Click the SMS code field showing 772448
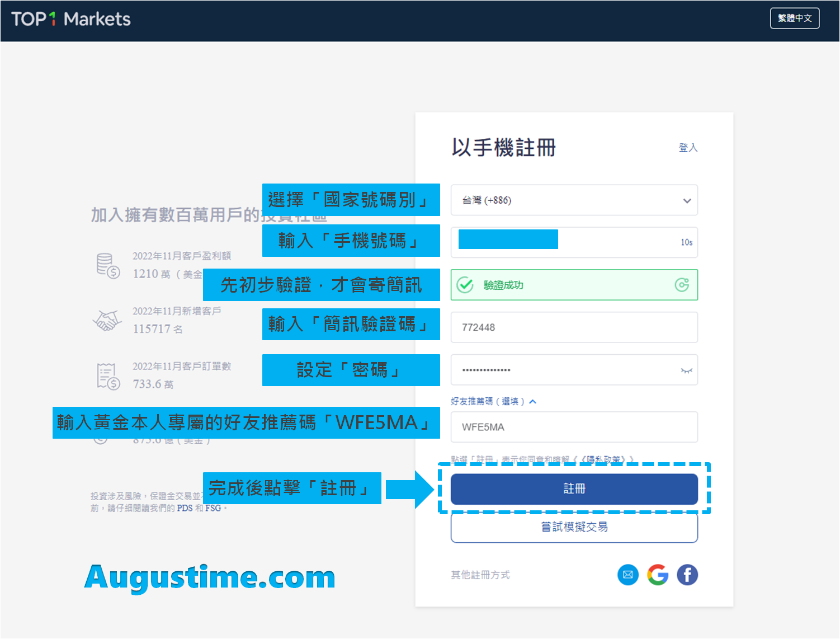Viewport: 840px width, 639px height. pyautogui.click(x=574, y=327)
